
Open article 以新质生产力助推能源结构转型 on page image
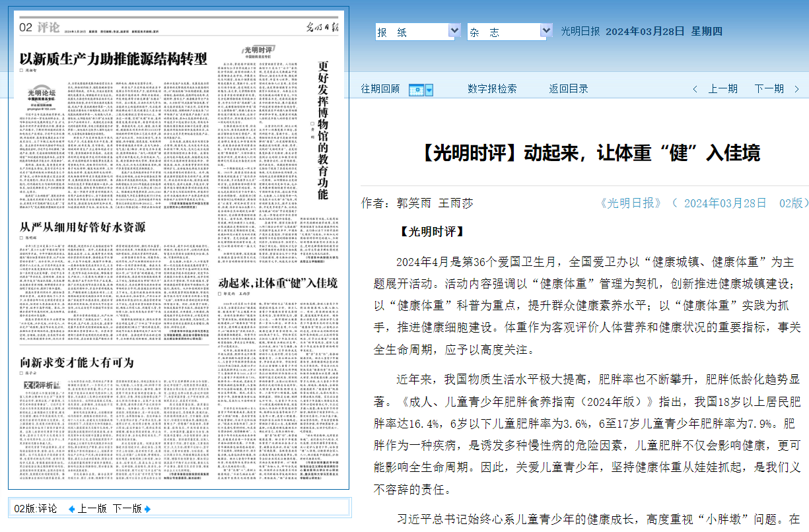coord(113,58)
